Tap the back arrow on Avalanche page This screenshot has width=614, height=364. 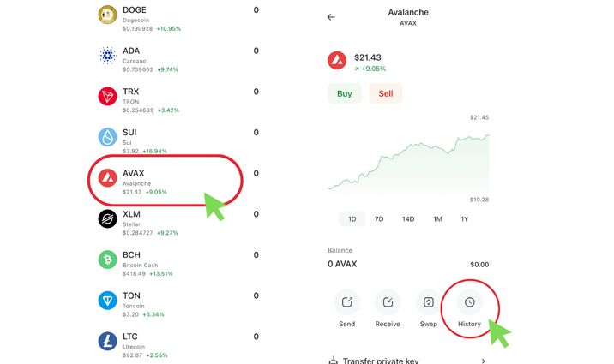331,17
